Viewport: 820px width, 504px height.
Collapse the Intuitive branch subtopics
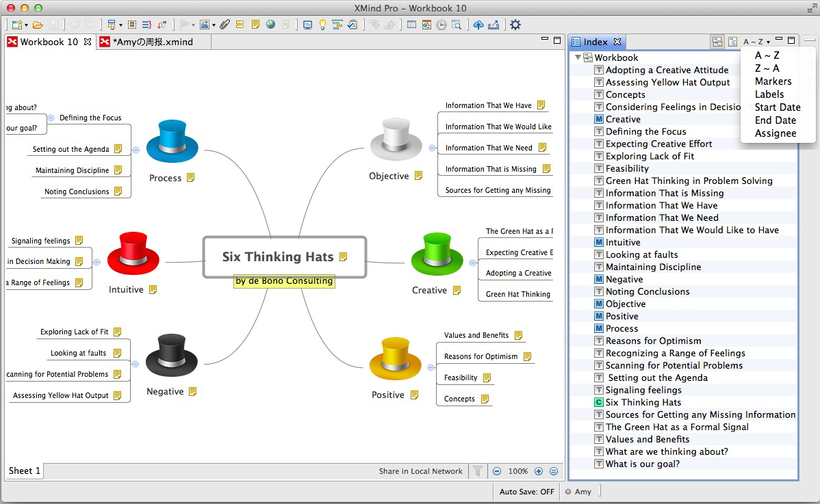[97, 262]
